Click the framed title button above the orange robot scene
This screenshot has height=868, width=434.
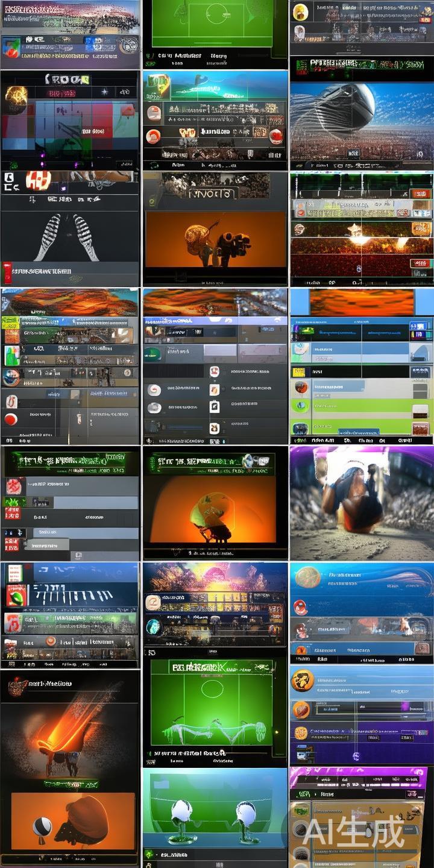pos(210,193)
